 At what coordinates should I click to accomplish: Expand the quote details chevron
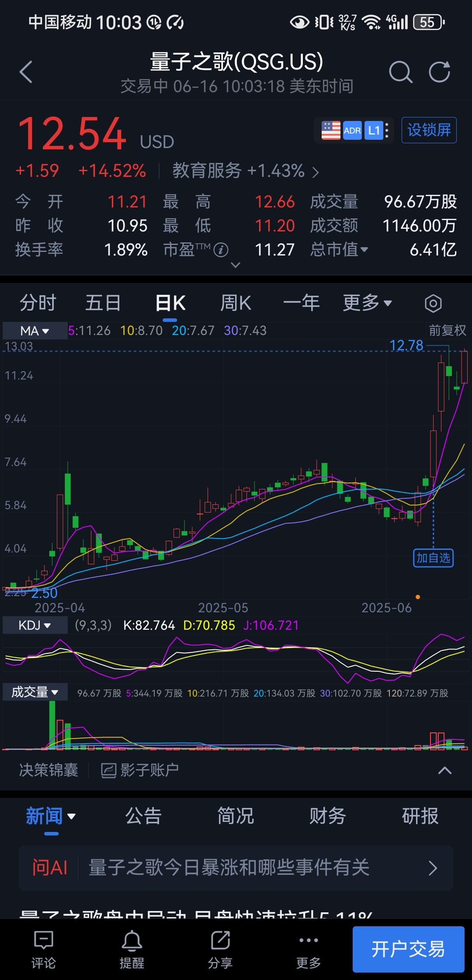[x=236, y=265]
